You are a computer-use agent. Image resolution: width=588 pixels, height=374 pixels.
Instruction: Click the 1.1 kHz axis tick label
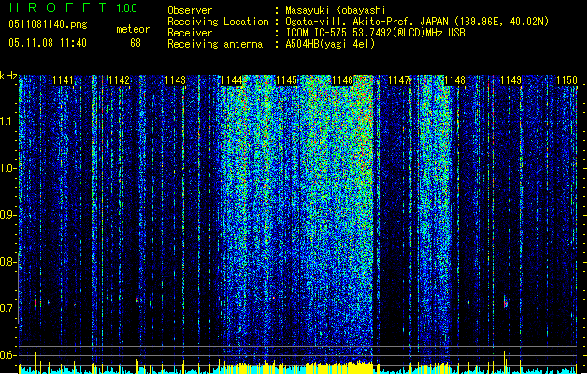click(x=8, y=122)
